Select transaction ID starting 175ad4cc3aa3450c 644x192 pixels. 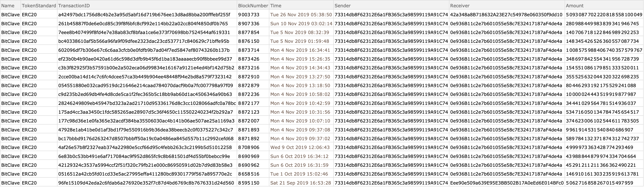(x=145, y=112)
